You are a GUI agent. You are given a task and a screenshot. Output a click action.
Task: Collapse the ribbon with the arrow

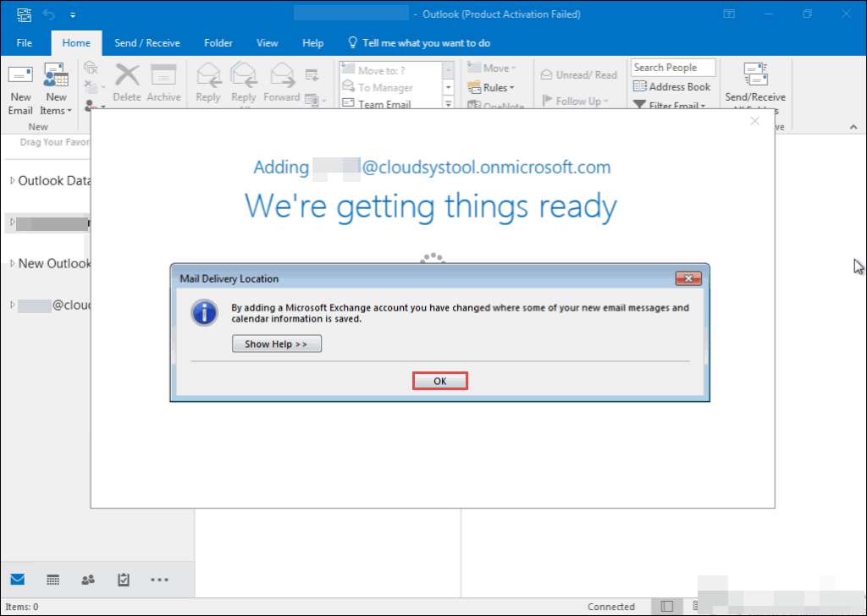pos(853,127)
